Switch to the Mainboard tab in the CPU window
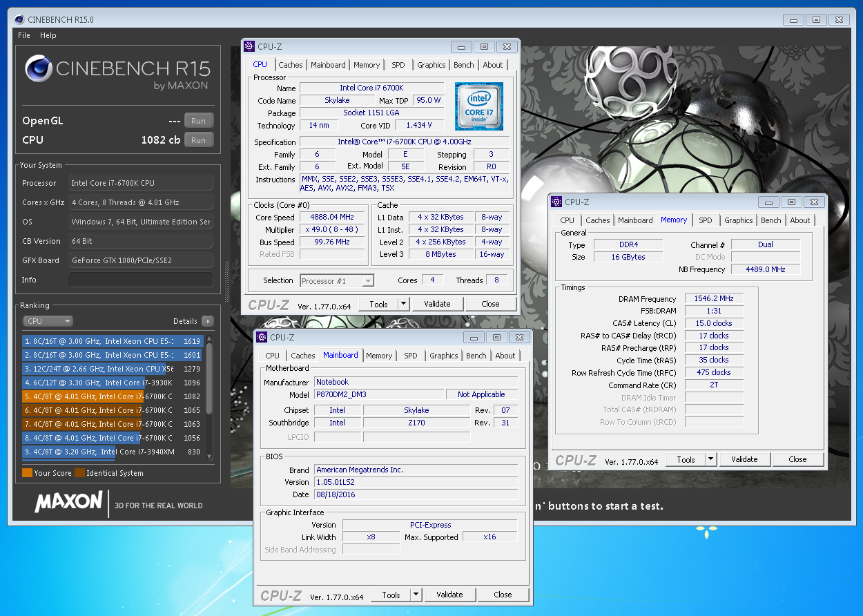The height and width of the screenshot is (616, 863). coord(328,65)
